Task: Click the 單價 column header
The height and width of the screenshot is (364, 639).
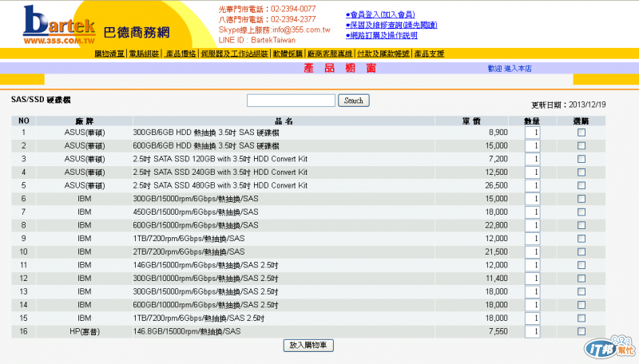Action: point(471,121)
